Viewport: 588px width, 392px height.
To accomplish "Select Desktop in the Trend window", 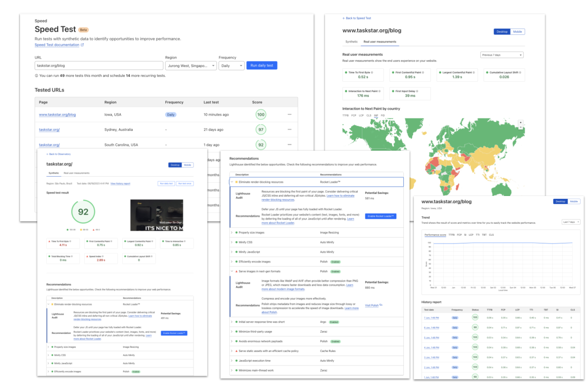I will [x=561, y=201].
